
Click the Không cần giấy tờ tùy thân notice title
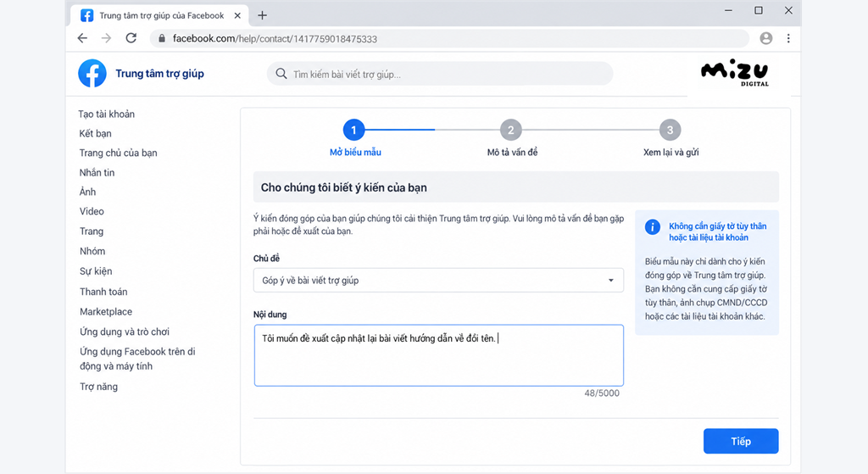click(717, 232)
